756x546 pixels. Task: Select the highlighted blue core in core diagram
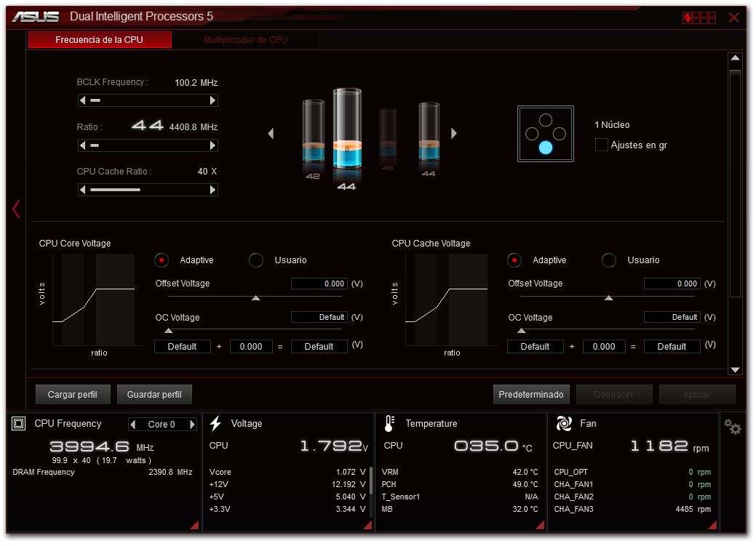tap(545, 148)
